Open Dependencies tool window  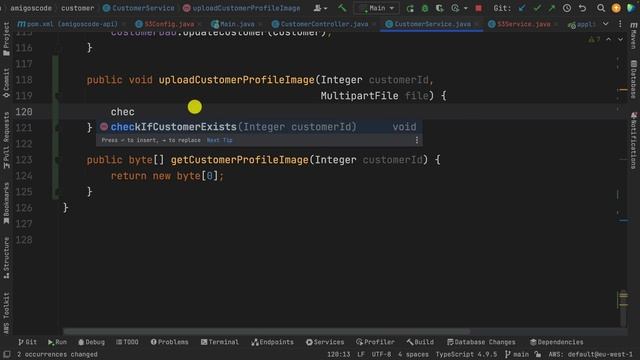(x=557, y=342)
